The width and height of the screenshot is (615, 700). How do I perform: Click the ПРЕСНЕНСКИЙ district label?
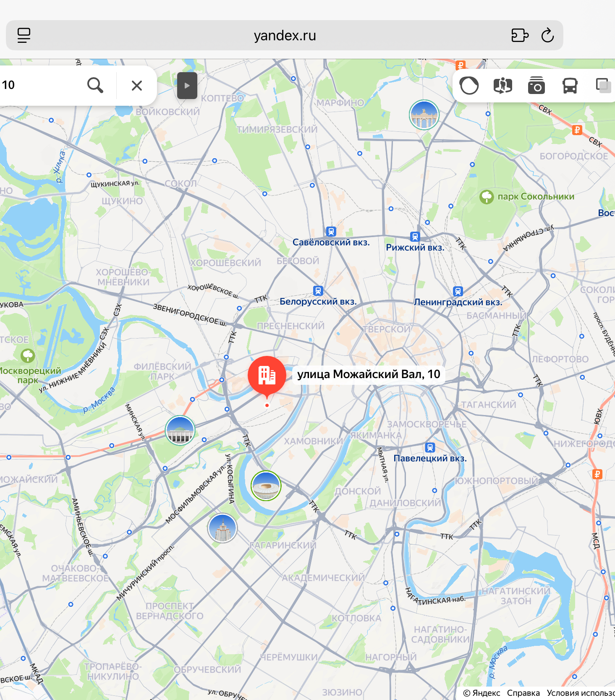[291, 326]
